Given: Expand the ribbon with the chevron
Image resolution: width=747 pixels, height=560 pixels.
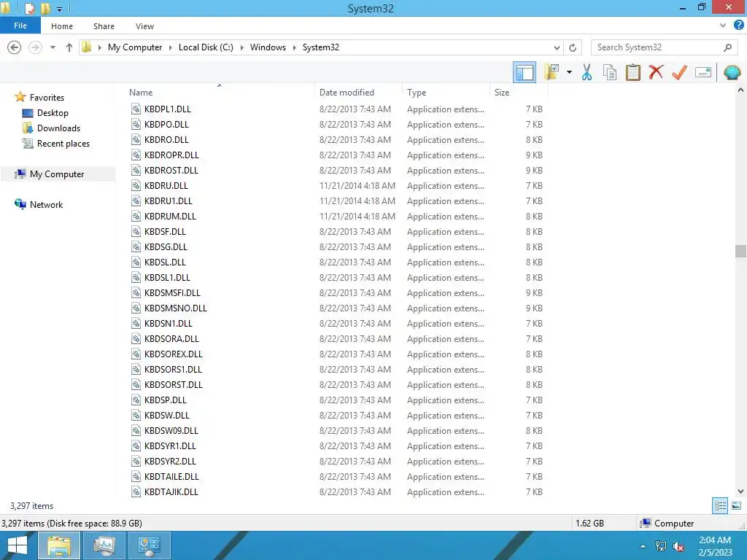Looking at the screenshot, I should [x=723, y=26].
